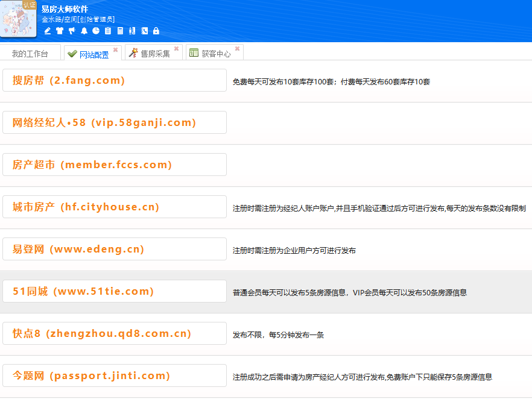Click the pencil edit icon in header
The height and width of the screenshot is (399, 532).
click(48, 31)
